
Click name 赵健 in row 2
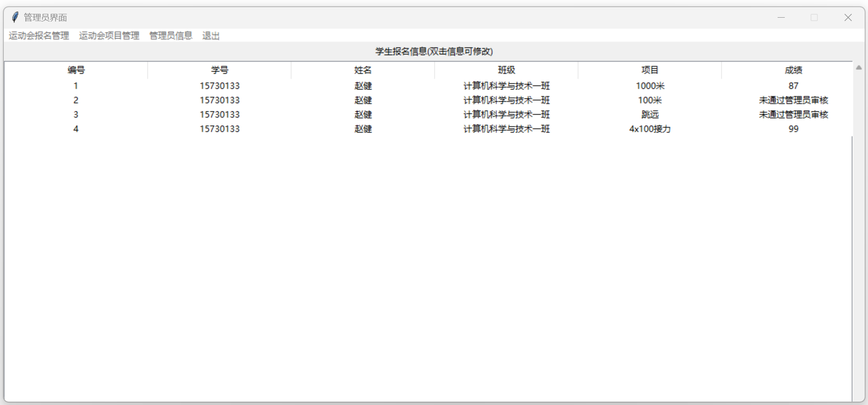[x=363, y=100]
